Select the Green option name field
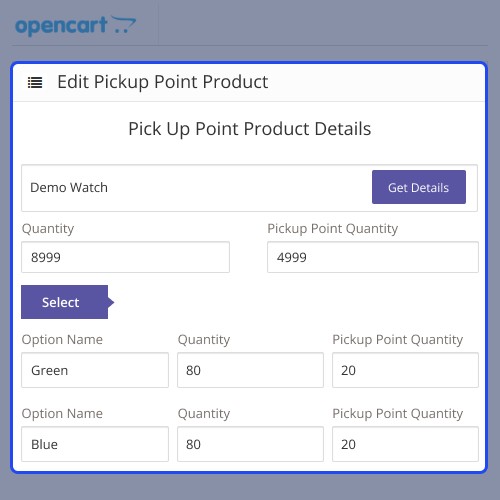Screen dimensions: 500x500 click(95, 370)
